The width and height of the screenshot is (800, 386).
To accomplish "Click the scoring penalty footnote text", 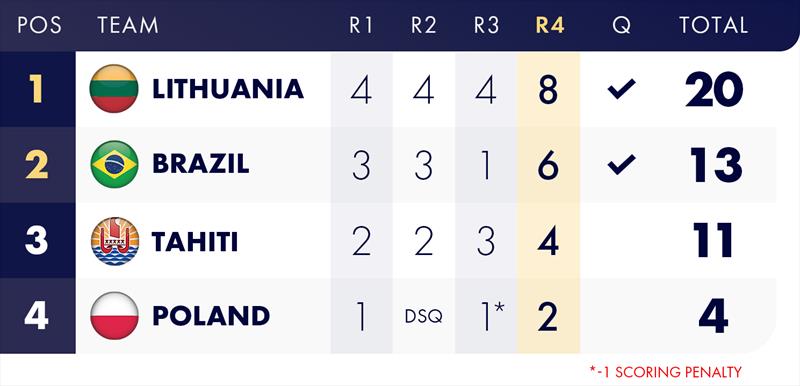I will (x=665, y=372).
